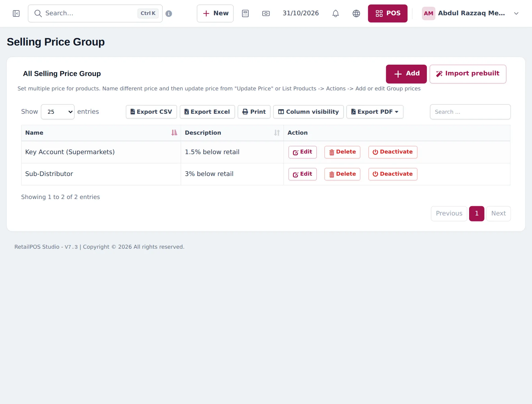Go to Previous page
532x404 pixels.
(449, 214)
